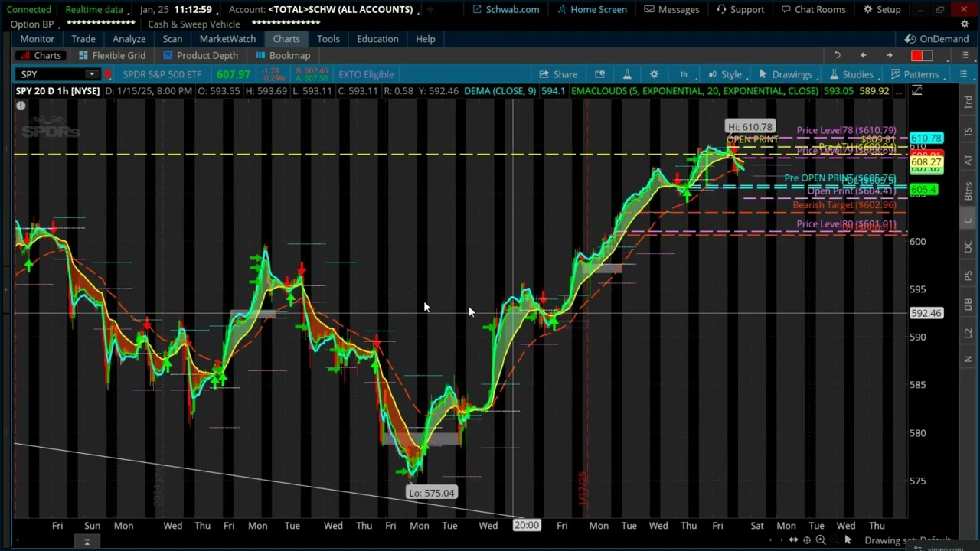Screen dimensions: 980x551
Task: Expand the Drawings dropdown menu
Action: (x=785, y=74)
